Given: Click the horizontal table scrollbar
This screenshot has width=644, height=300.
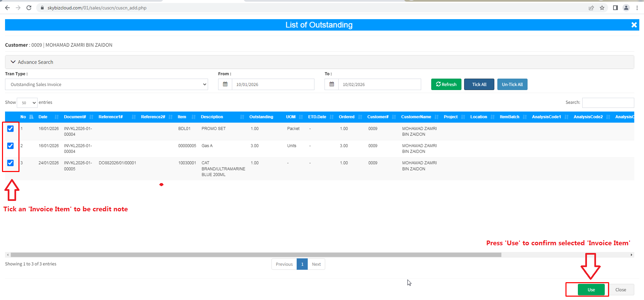Looking at the screenshot, I should (256, 255).
